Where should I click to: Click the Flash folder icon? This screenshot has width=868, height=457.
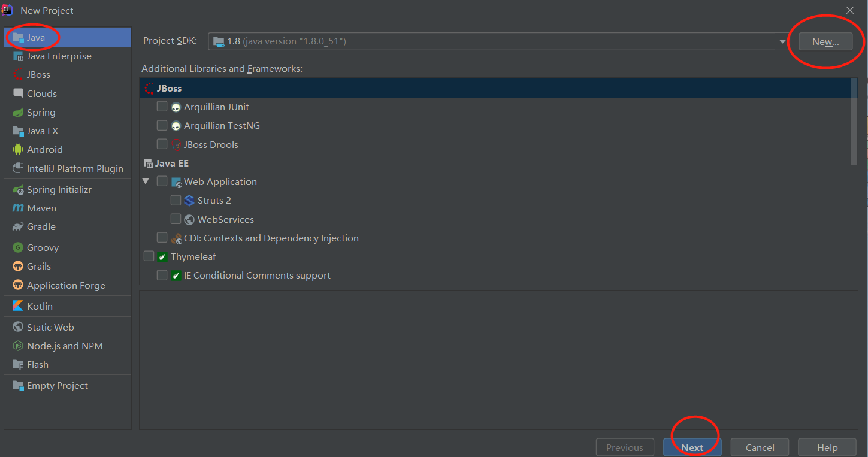click(18, 365)
